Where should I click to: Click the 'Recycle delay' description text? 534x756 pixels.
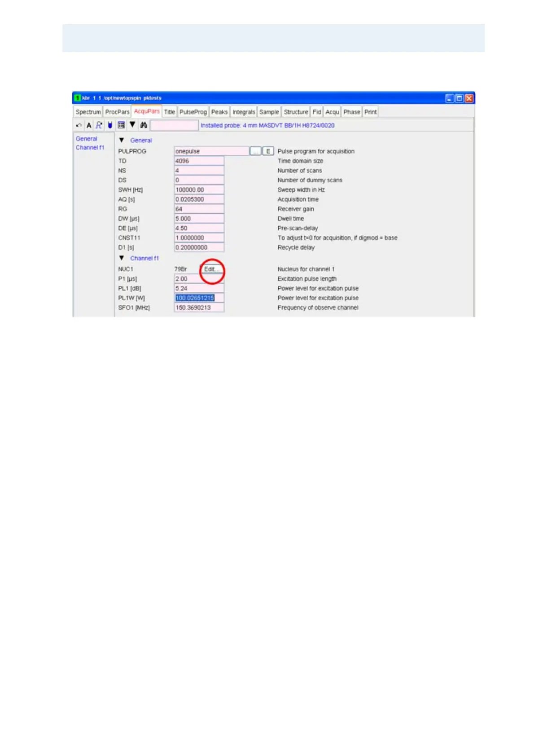tap(296, 247)
